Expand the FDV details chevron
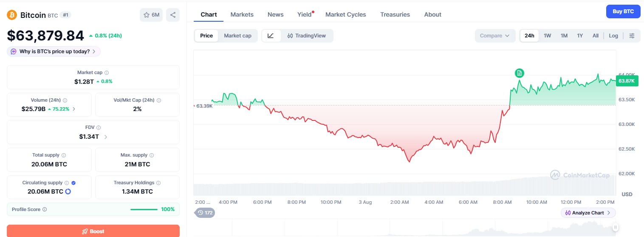The image size is (644, 237). click(x=106, y=137)
